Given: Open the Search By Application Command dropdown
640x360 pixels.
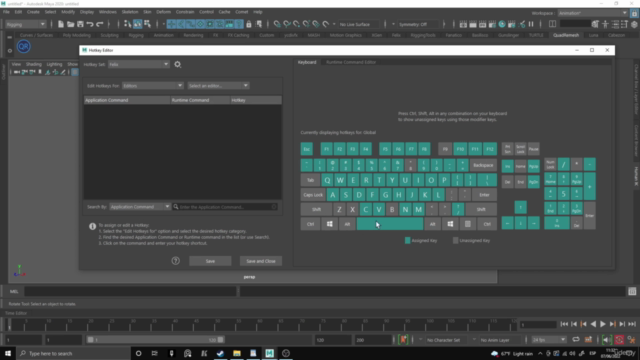Looking at the screenshot, I should (x=140, y=207).
